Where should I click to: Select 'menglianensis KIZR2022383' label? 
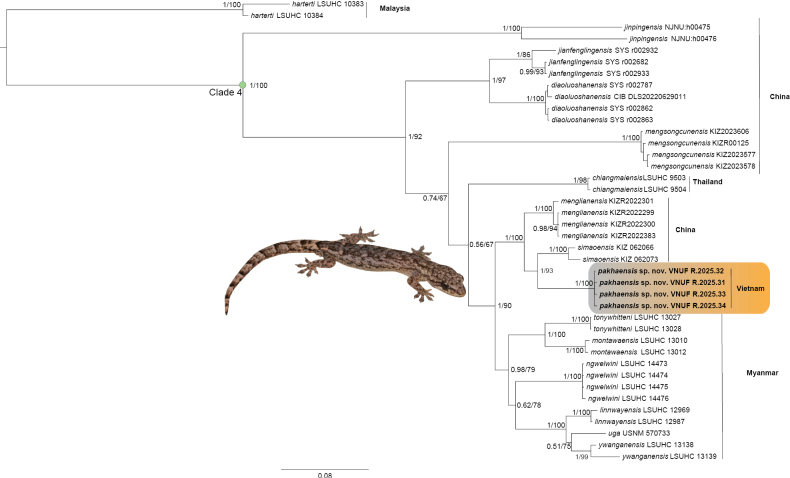pyautogui.click(x=609, y=236)
